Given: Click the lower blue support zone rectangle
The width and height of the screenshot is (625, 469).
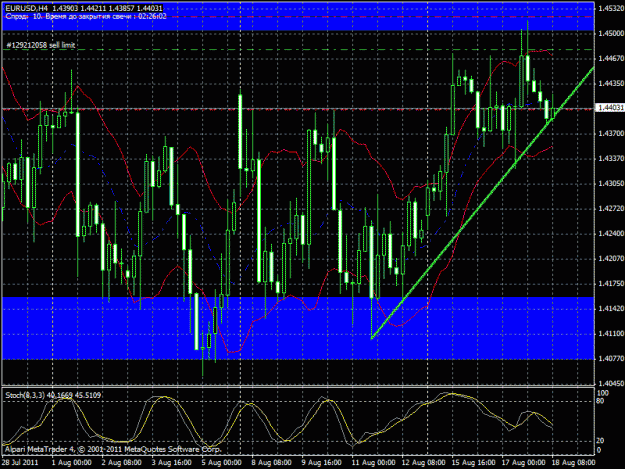Looking at the screenshot, I should point(298,328).
